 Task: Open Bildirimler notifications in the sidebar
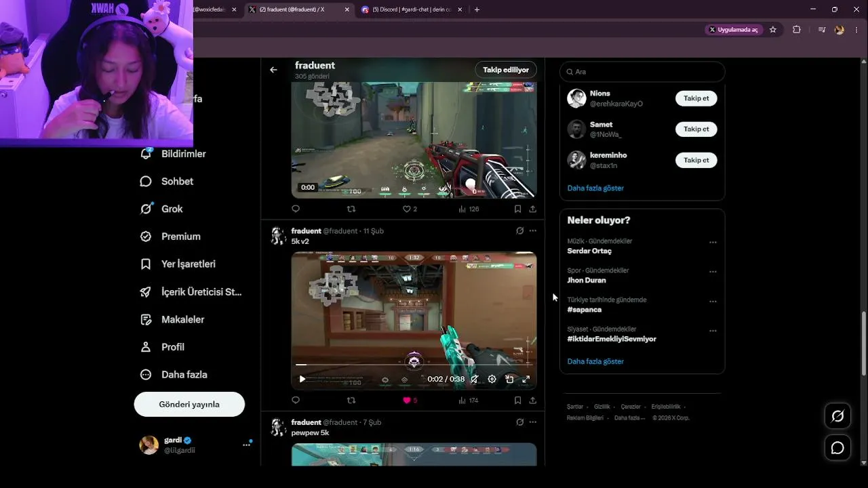click(173, 154)
